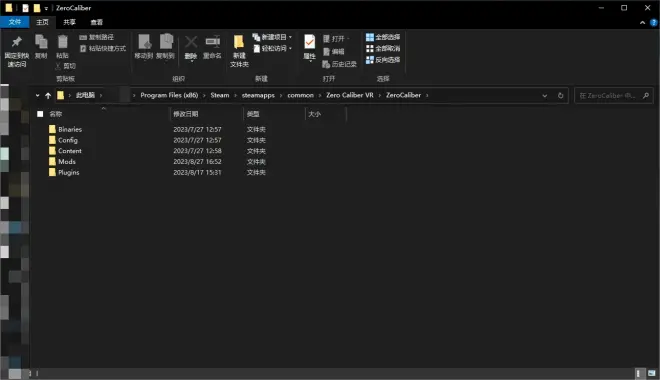Click the 2023/8/17 15:31 date cell
660x380 pixels.
coord(197,173)
